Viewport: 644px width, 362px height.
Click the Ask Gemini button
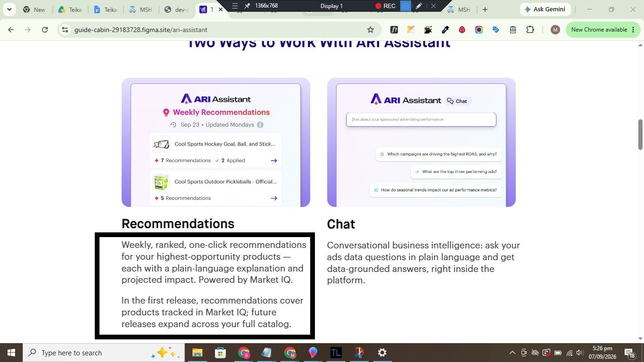545,9
